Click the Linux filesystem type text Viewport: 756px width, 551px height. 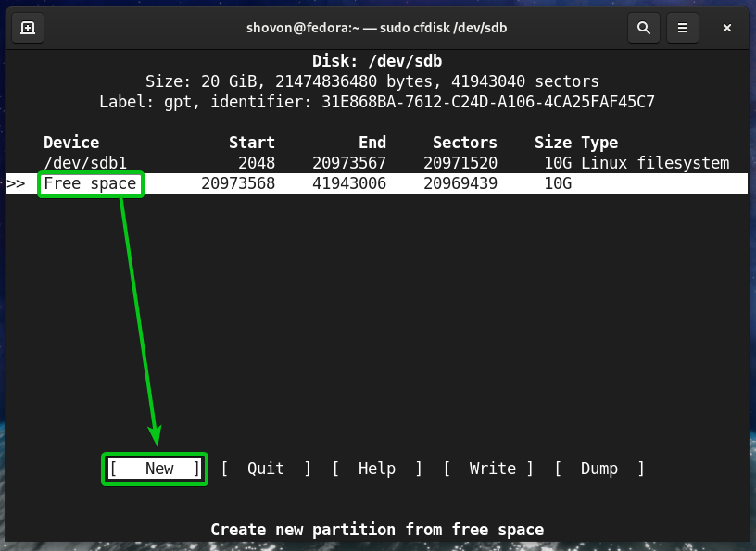(655, 163)
